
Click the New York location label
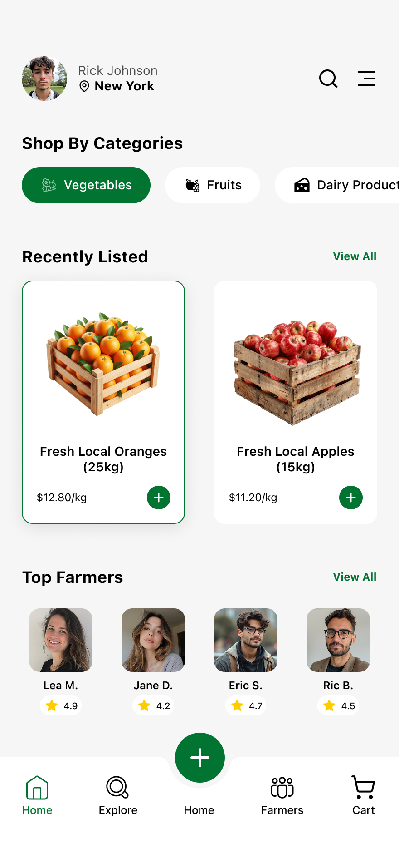click(x=124, y=86)
